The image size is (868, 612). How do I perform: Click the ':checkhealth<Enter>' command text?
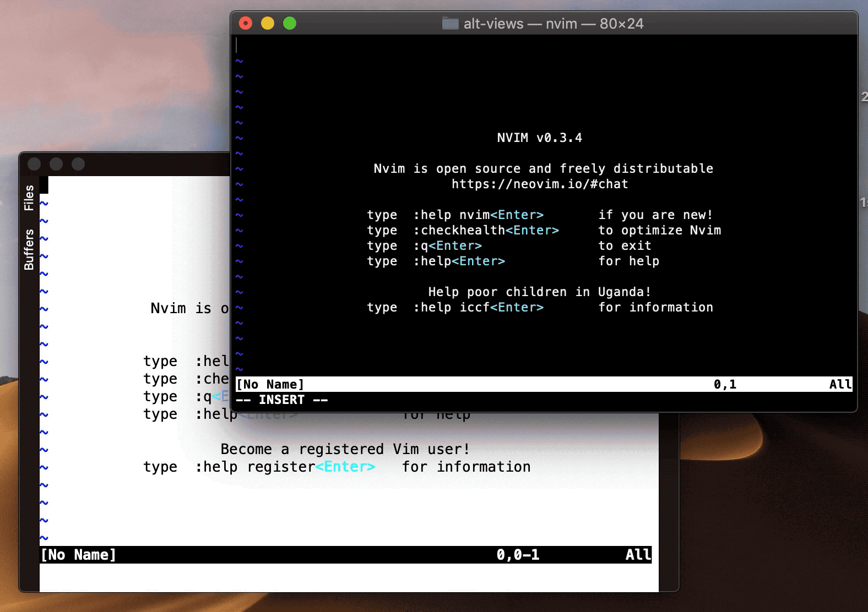pos(486,230)
